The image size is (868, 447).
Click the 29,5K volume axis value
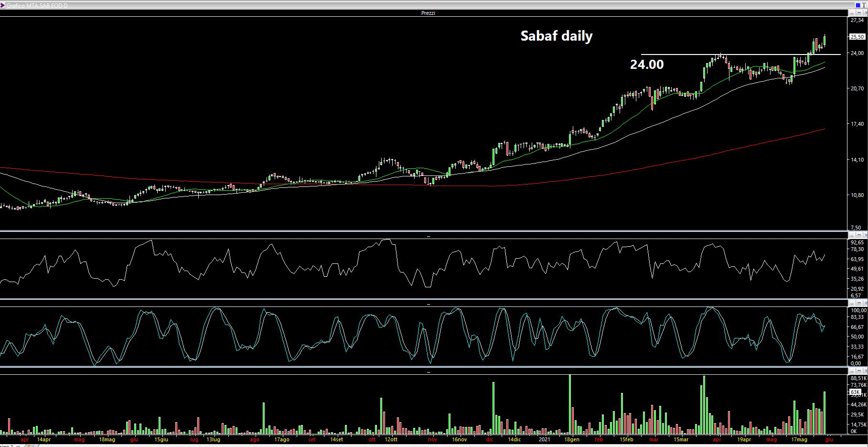coord(857,414)
